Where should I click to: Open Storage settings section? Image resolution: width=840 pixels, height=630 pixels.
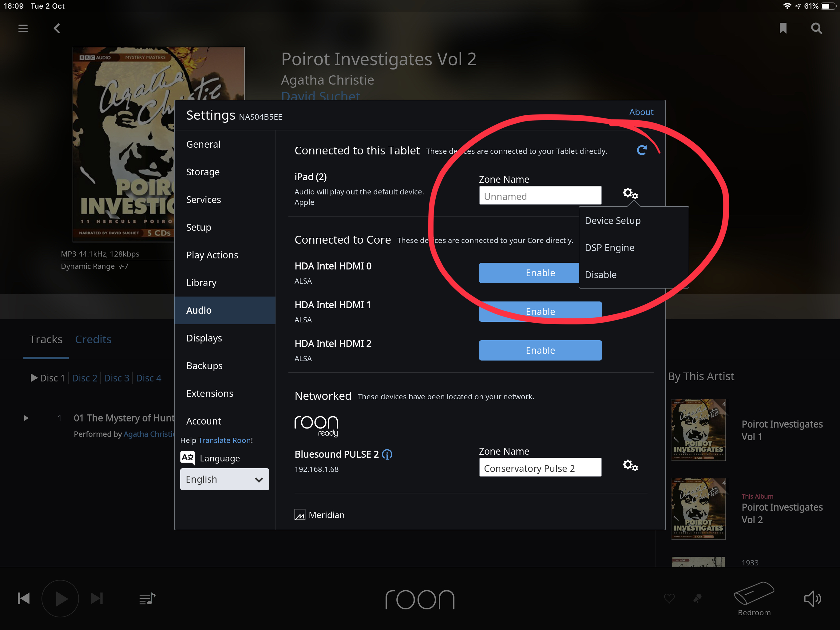225,172
